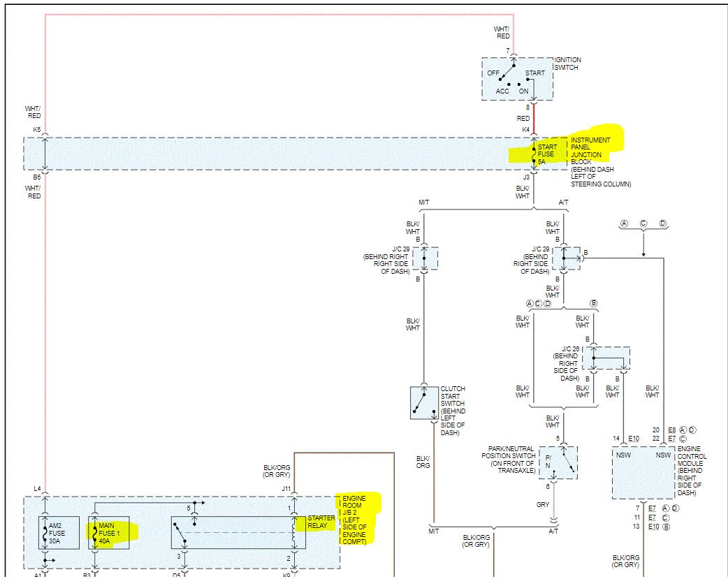Select the IGNITION SWITCH label
The height and width of the screenshot is (579, 728).
568,64
